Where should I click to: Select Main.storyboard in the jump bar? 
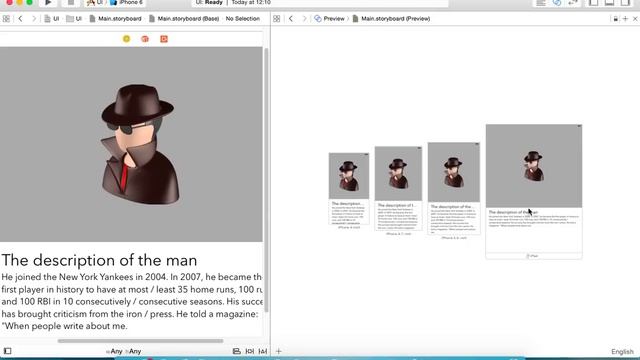[x=116, y=19]
